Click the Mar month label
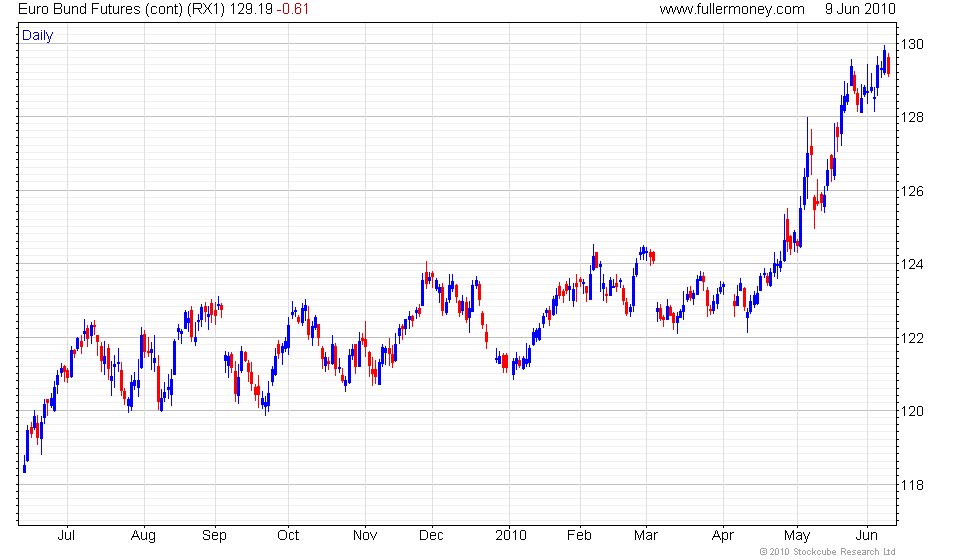The width and height of the screenshot is (980, 560). pyautogui.click(x=646, y=536)
